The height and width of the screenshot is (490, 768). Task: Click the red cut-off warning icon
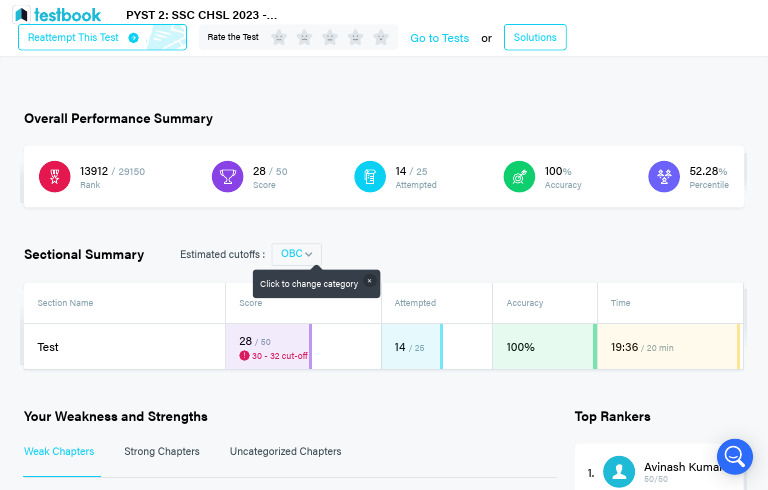tap(244, 356)
